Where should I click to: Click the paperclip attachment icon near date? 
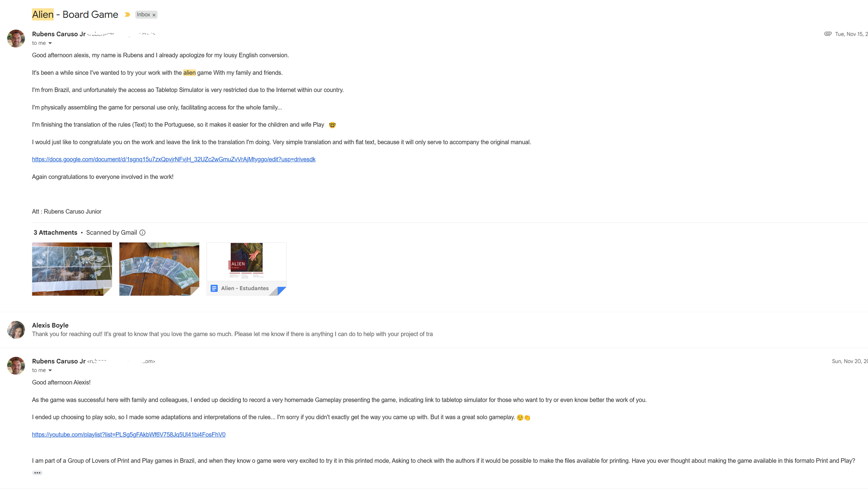click(828, 34)
